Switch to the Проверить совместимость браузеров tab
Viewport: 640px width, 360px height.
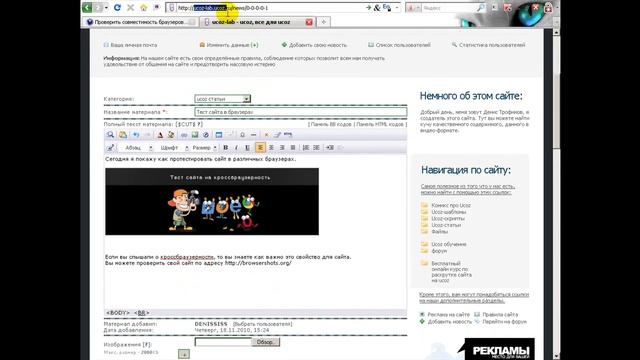141,22
